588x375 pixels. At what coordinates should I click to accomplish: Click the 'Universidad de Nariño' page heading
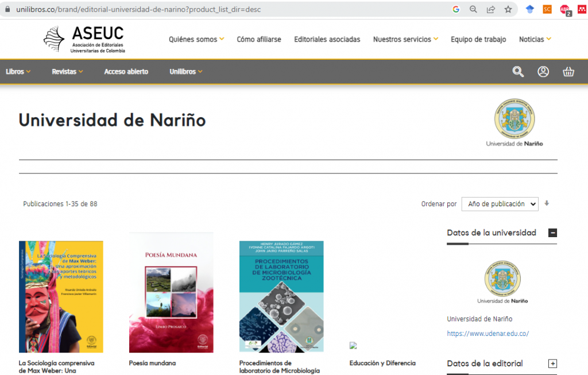pos(112,120)
